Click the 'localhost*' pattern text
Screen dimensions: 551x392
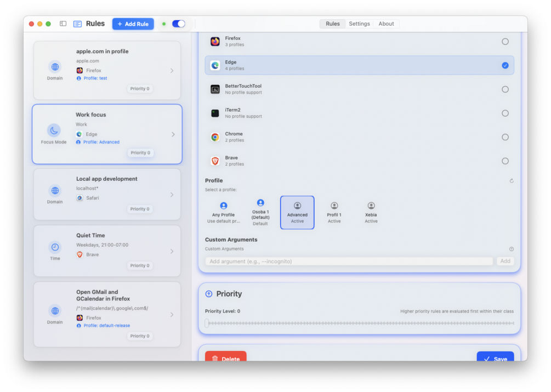87,188
